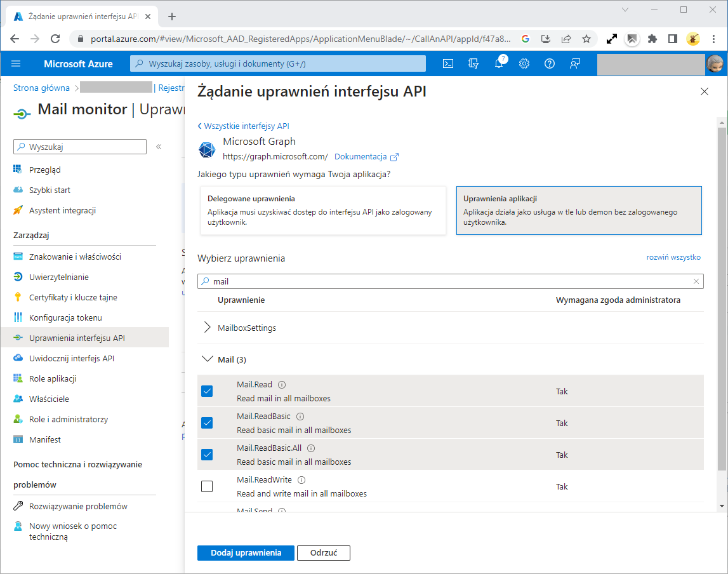Image resolution: width=728 pixels, height=574 pixels.
Task: Uncheck the Mail.ReadBasic.All checkbox
Action: [207, 455]
